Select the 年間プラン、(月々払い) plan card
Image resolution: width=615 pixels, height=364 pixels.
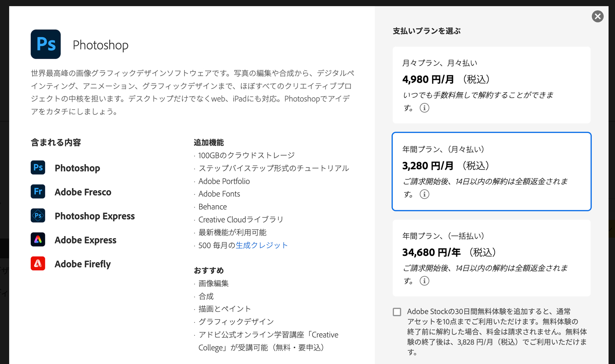(492, 171)
